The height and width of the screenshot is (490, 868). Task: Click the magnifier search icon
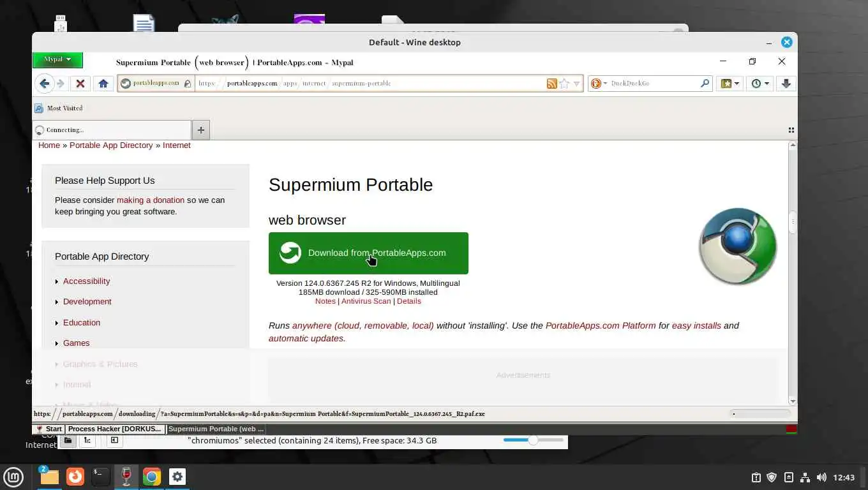705,84
